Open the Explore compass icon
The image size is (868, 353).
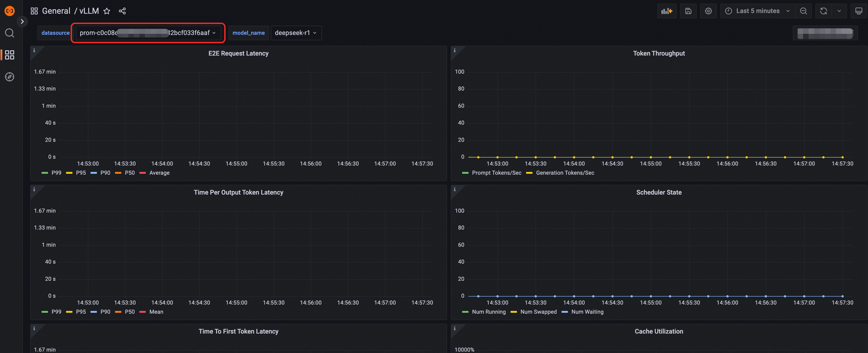(9, 77)
